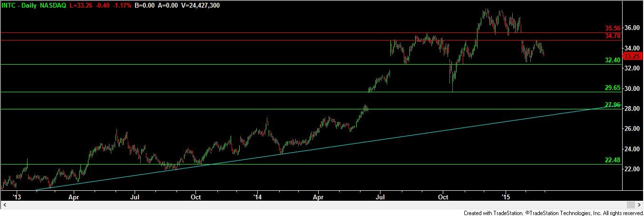
Task: Click the 30.00 price axis label
Action: coord(633,88)
